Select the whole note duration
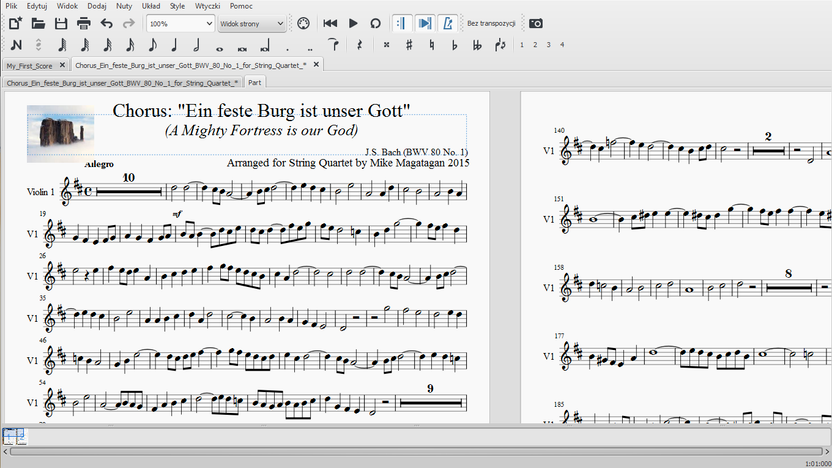 219,48
